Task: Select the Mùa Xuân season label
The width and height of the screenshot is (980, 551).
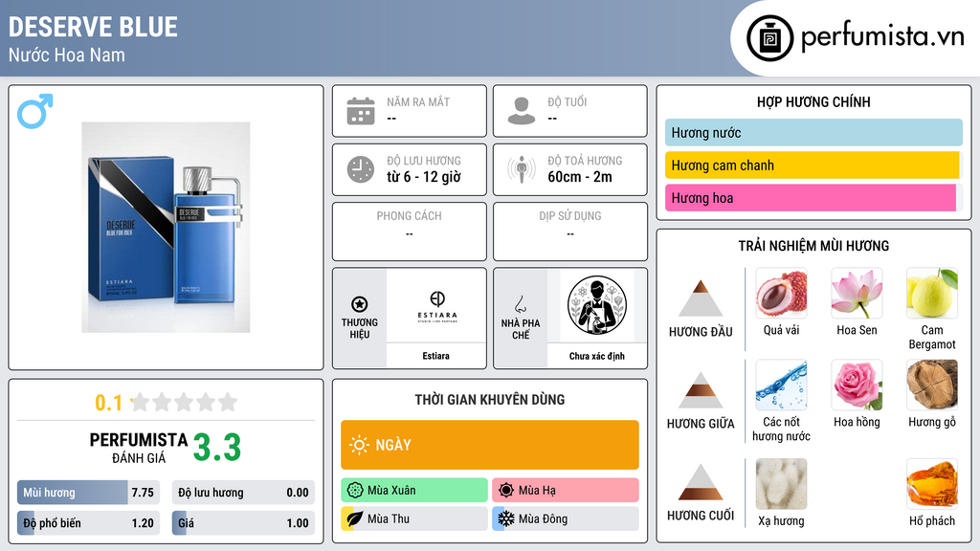Action: (391, 491)
